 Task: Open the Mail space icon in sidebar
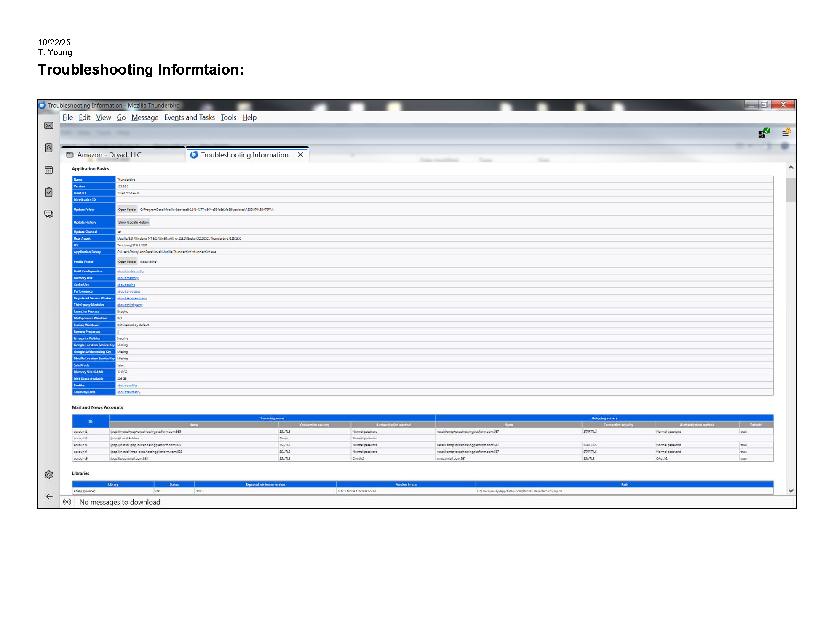(x=49, y=126)
